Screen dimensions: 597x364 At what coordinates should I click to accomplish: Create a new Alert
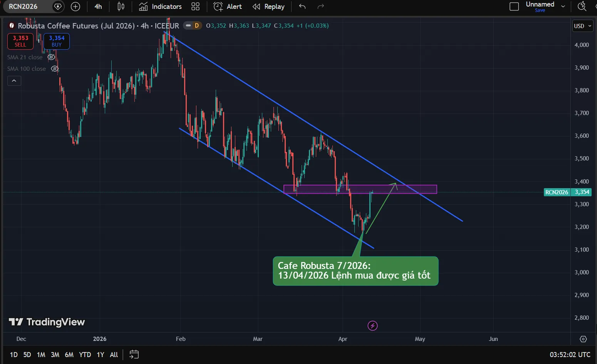(228, 7)
